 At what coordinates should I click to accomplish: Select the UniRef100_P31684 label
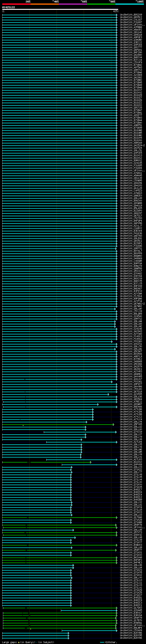pos(131,168)
